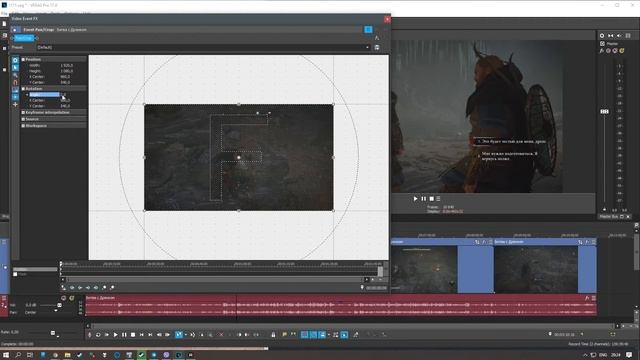Save the preset with the disk icon
The width and height of the screenshot is (640, 360).
click(377, 47)
